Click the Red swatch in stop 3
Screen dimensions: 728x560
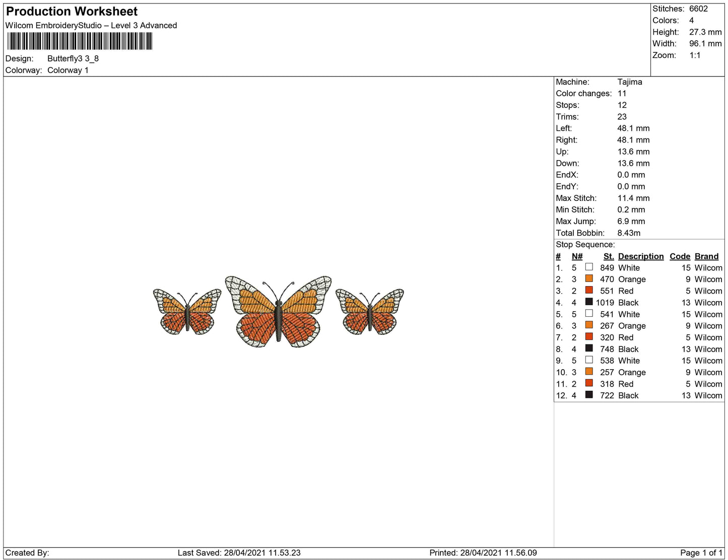pyautogui.click(x=588, y=291)
